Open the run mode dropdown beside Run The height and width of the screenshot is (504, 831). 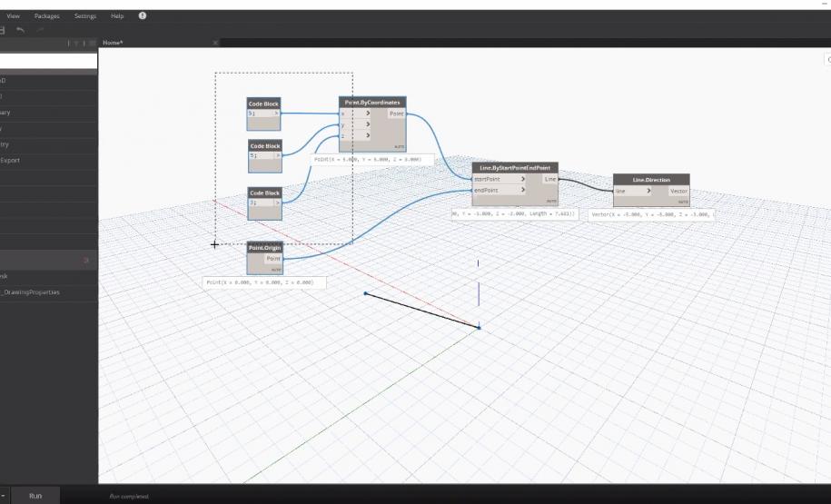click(3, 496)
